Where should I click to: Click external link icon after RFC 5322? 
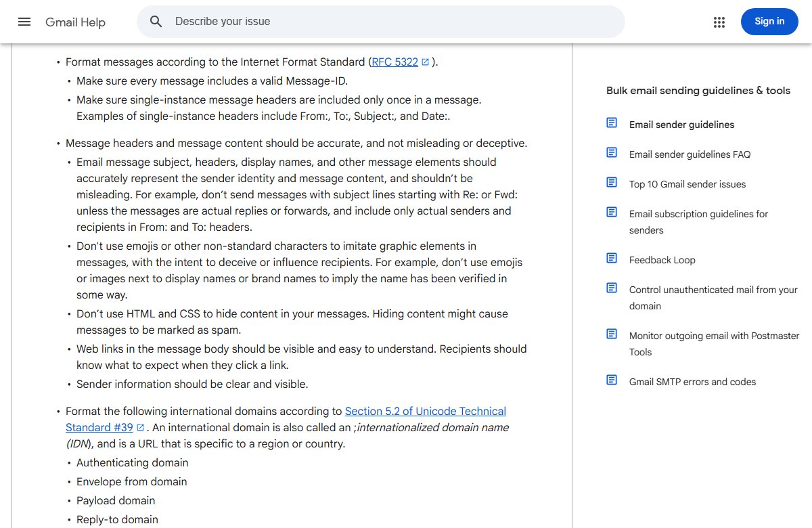pos(425,62)
